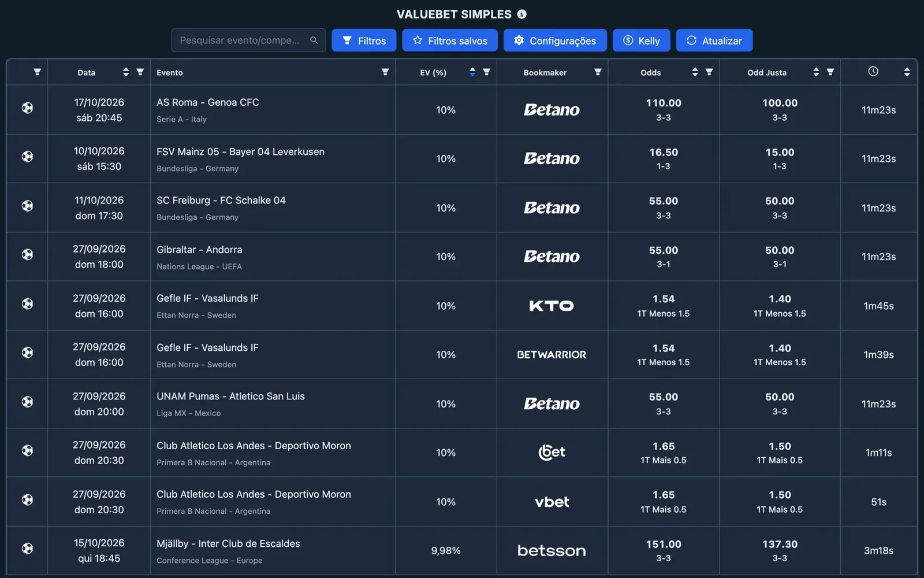Sort by Odds column using arrows
The image size is (924, 578).
pyautogui.click(x=695, y=72)
